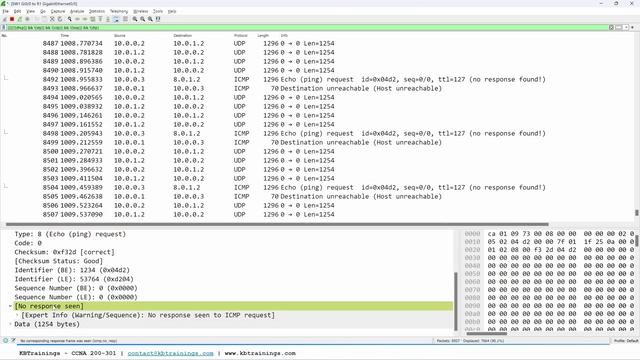
Task: Select Destination unreachable packet 8505
Action: (317, 196)
